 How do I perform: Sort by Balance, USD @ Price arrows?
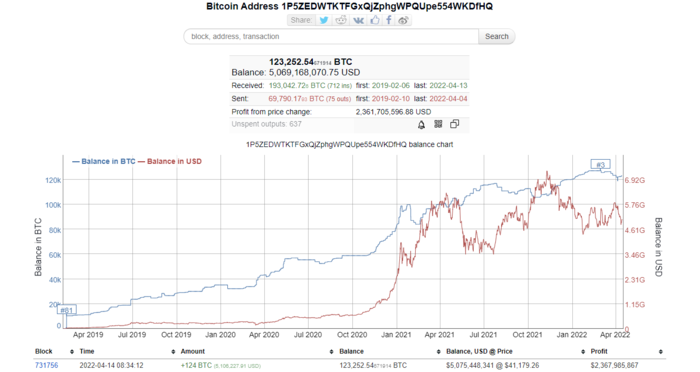(583, 352)
